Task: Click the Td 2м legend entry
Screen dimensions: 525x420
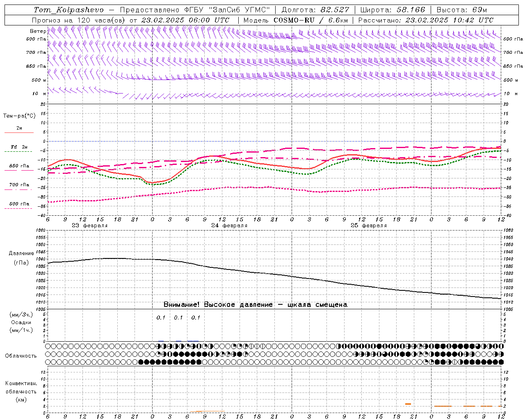Action: (x=19, y=147)
